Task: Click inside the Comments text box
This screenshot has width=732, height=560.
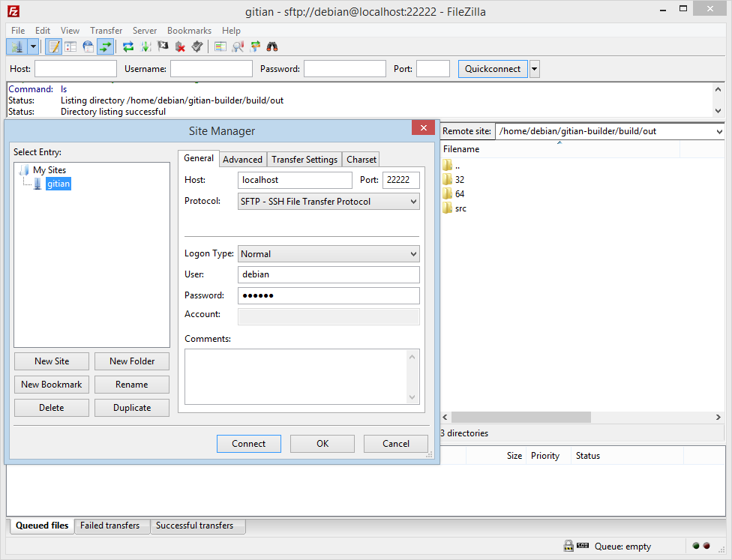Action: tap(296, 376)
